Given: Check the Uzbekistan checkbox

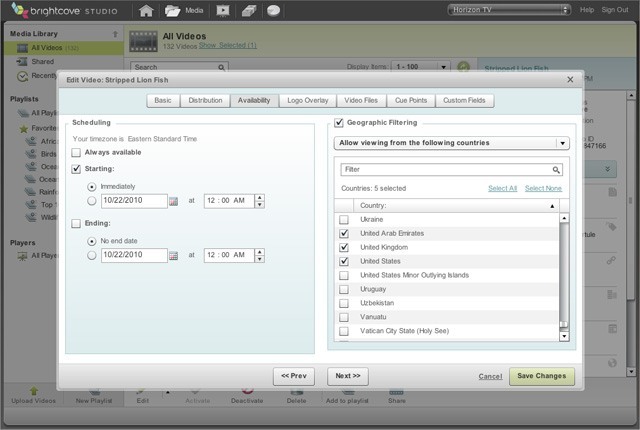Looking at the screenshot, I should [x=344, y=304].
